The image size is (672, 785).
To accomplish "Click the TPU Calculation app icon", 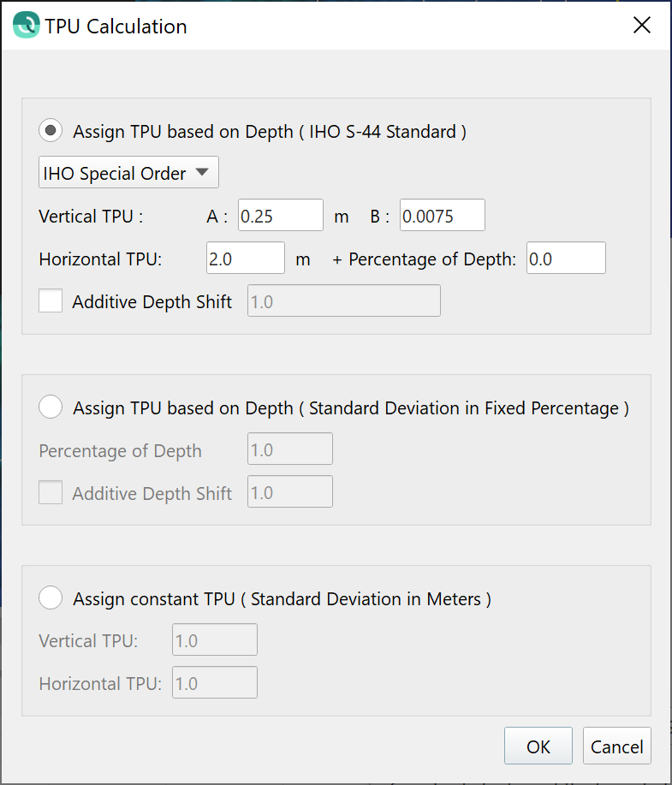I will point(26,26).
